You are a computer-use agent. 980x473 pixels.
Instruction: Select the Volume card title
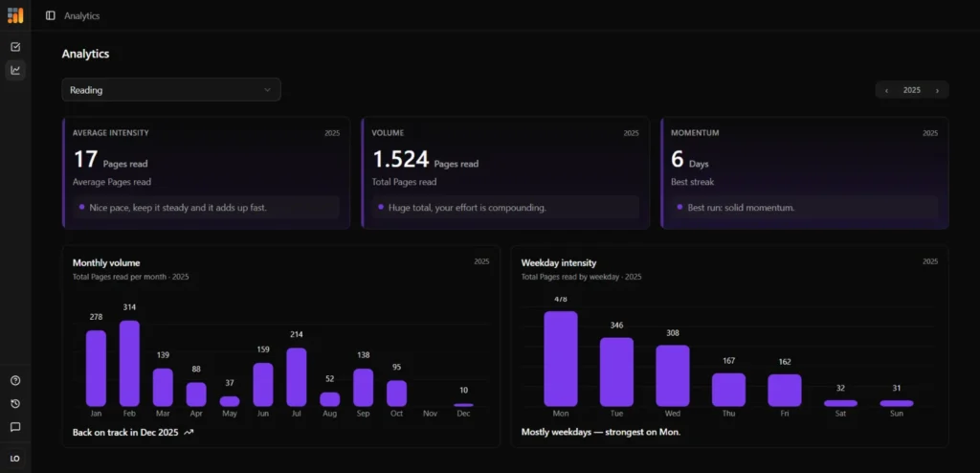click(x=388, y=133)
